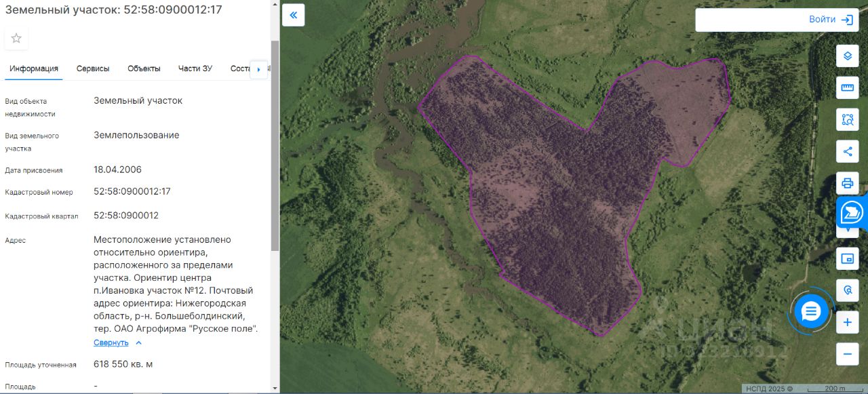Locate my position on the map
Screen dimensions: 868x394
[847, 290]
